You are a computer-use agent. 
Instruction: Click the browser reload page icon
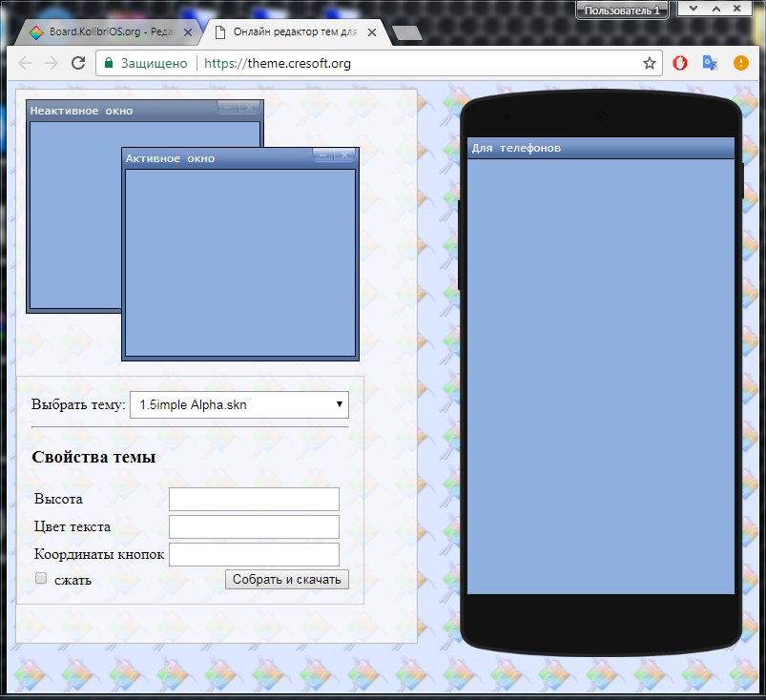click(78, 63)
